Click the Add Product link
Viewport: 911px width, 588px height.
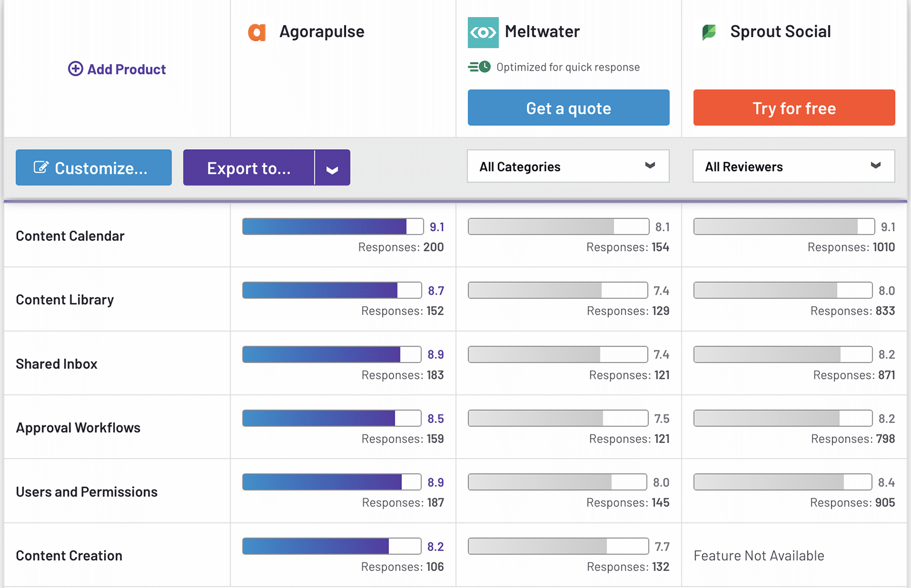tap(126, 69)
